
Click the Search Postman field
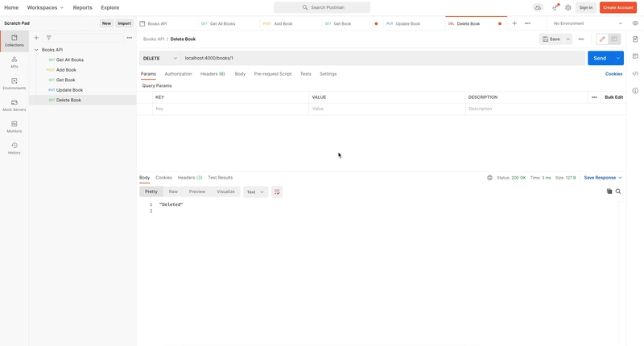[322, 7]
